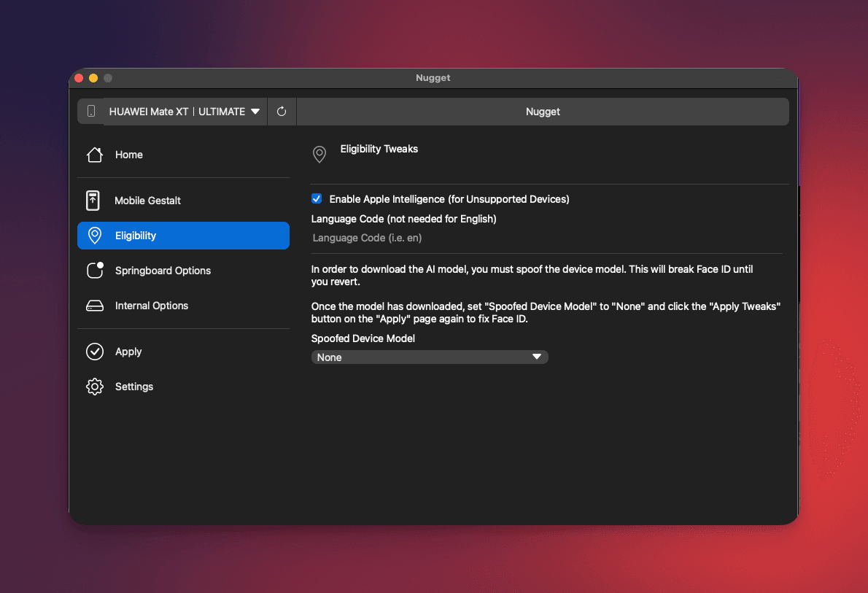
Task: Open the Mobile Gestalt page by its label
Action: [x=147, y=201]
